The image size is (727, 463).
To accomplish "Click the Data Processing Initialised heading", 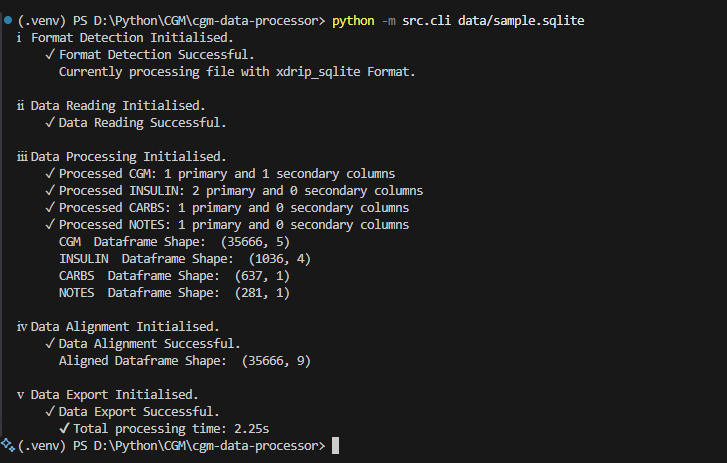I will tap(128, 157).
